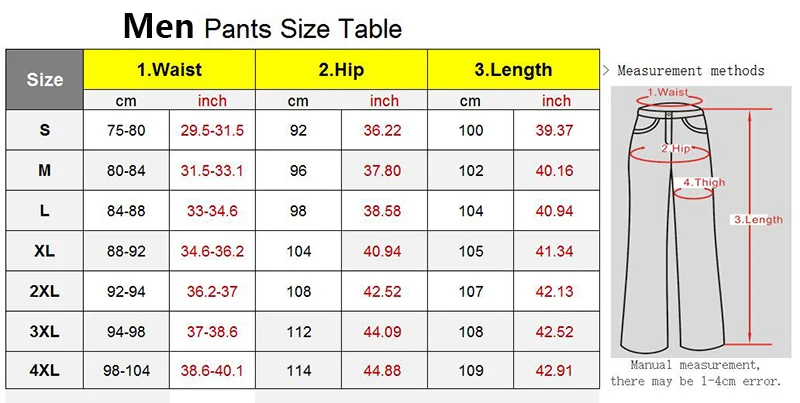Click the 4.Thigh label on diagram
Viewport: 800px width, 403px height.
pyautogui.click(x=704, y=183)
